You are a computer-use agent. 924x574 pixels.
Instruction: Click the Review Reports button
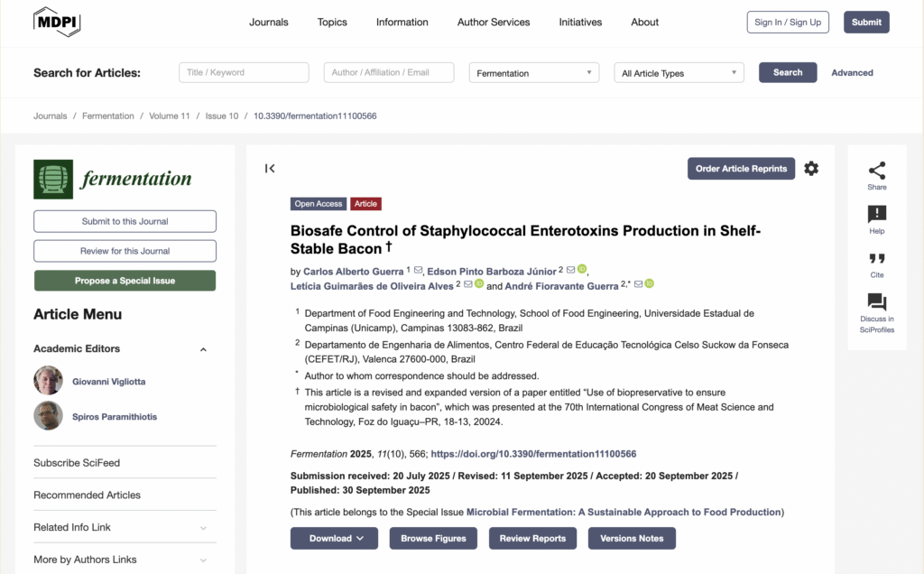[532, 539]
